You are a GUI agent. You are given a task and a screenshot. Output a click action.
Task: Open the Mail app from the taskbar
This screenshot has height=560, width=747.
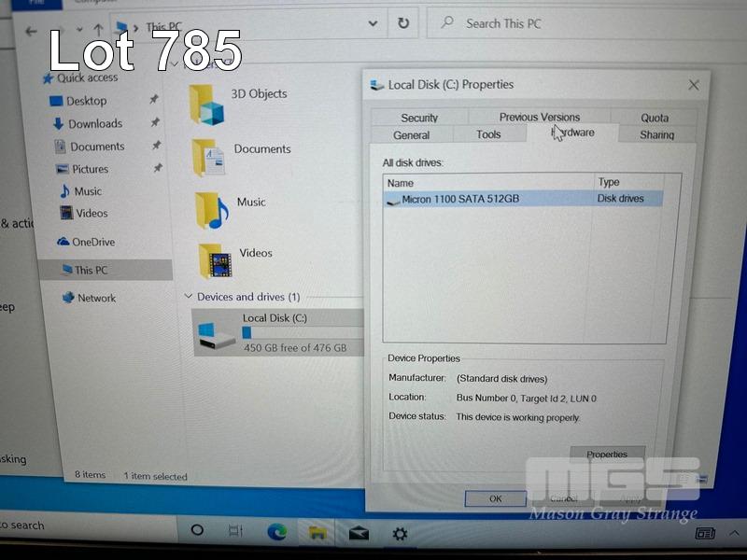coord(359,533)
